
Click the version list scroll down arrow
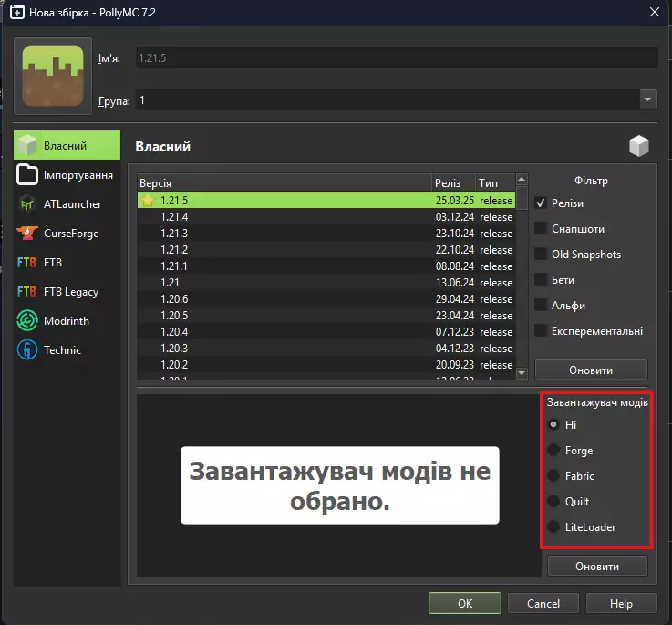[x=522, y=373]
